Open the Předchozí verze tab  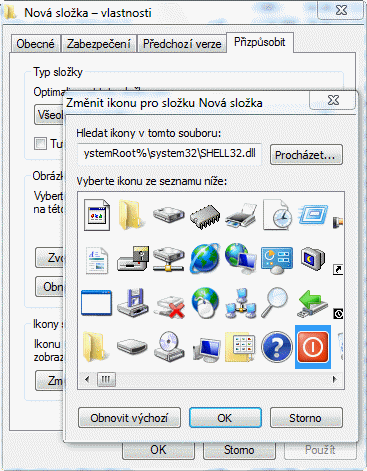click(182, 44)
